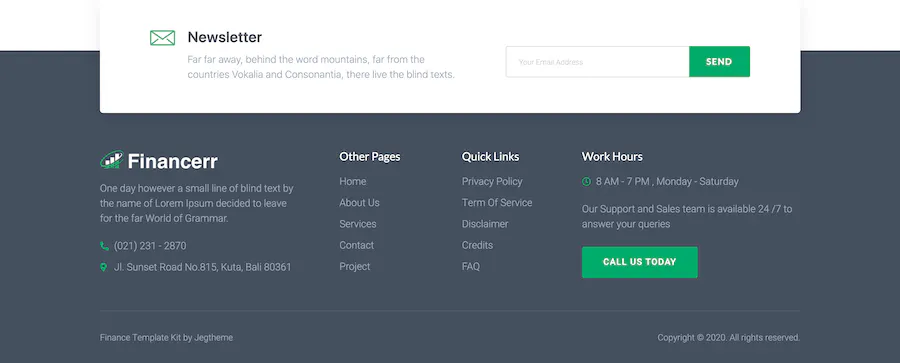The height and width of the screenshot is (363, 900).
Task: Click the Financerr chart logo icon
Action: (111, 160)
